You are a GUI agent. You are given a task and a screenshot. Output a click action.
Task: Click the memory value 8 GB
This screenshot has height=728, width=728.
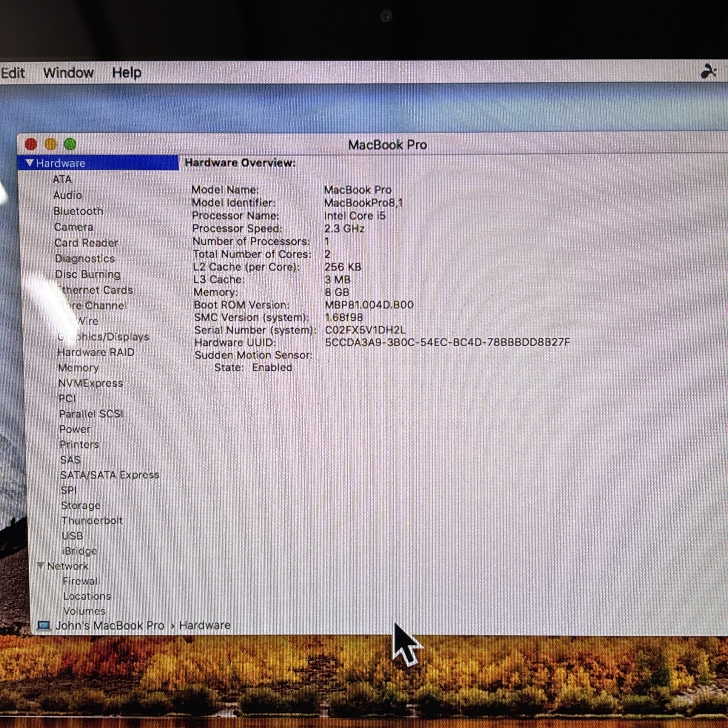[x=337, y=292]
